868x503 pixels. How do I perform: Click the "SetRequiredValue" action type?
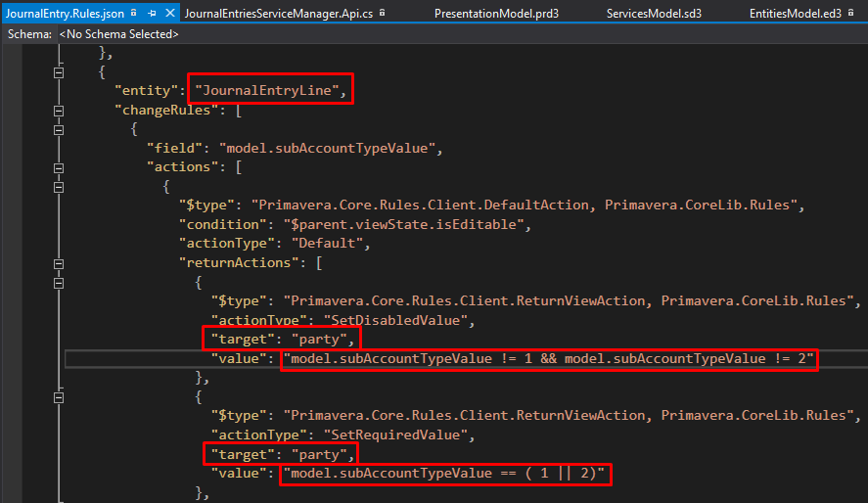[395, 434]
